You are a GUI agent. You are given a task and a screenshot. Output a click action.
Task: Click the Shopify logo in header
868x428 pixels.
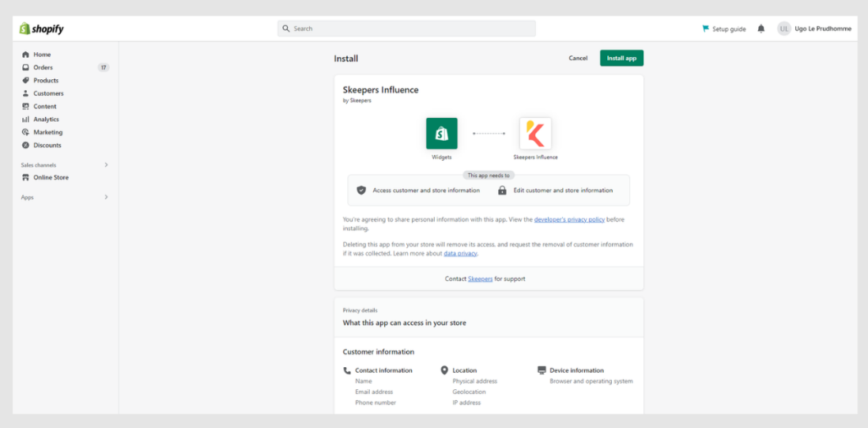(42, 29)
